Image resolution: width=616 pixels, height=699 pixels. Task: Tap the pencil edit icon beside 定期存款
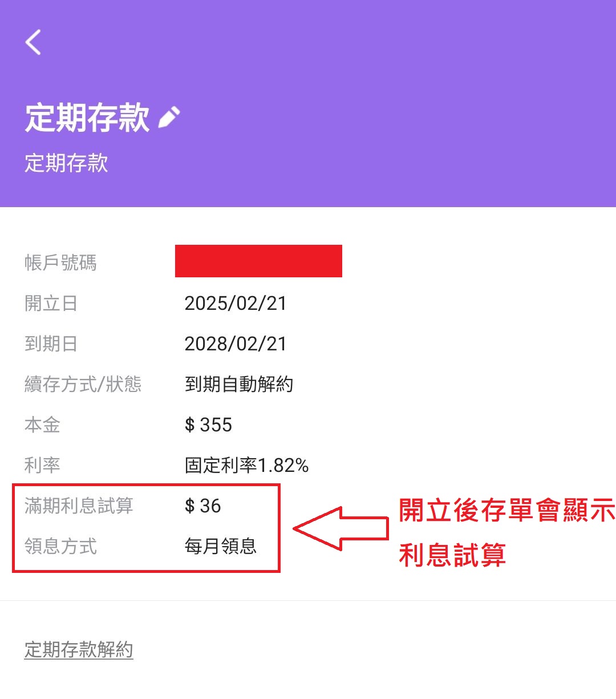tap(169, 117)
